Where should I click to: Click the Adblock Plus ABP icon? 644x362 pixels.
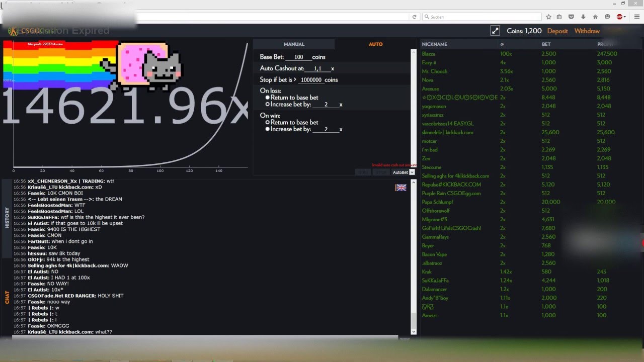[619, 17]
